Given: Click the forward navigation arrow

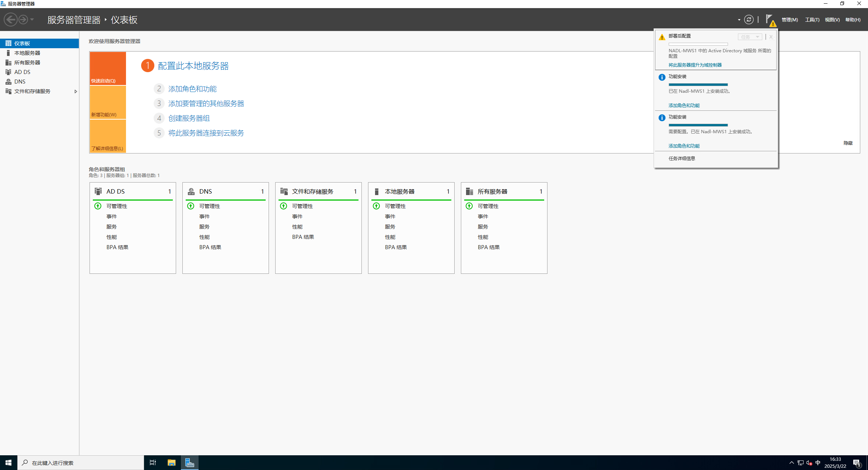Looking at the screenshot, I should (x=23, y=20).
